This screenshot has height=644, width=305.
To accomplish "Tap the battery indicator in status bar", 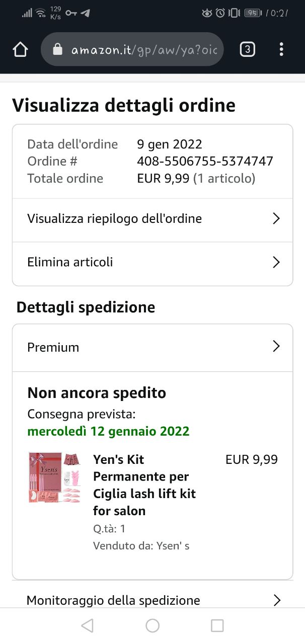I will coord(253,13).
